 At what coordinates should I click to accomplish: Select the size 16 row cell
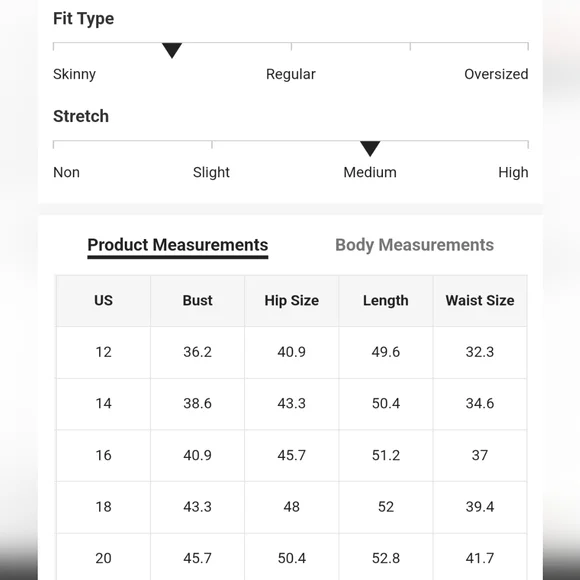[x=103, y=455]
